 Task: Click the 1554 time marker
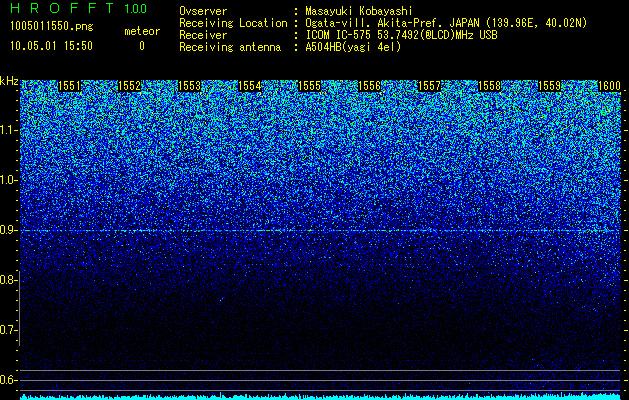click(x=250, y=86)
